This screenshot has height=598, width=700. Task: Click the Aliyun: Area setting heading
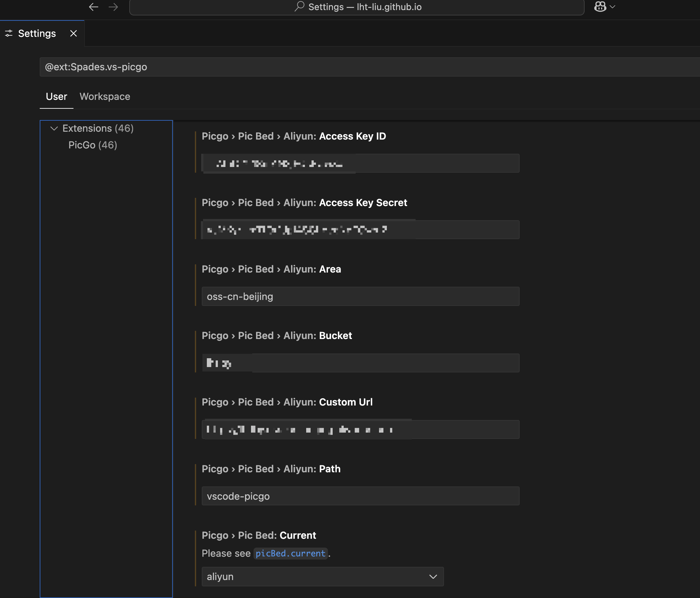271,269
